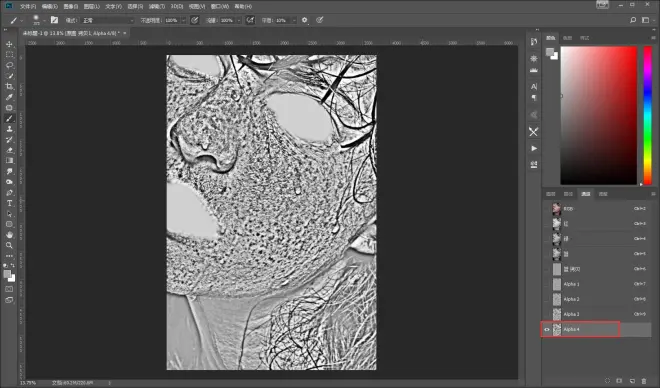
Task: Select the Type tool
Action: click(9, 203)
